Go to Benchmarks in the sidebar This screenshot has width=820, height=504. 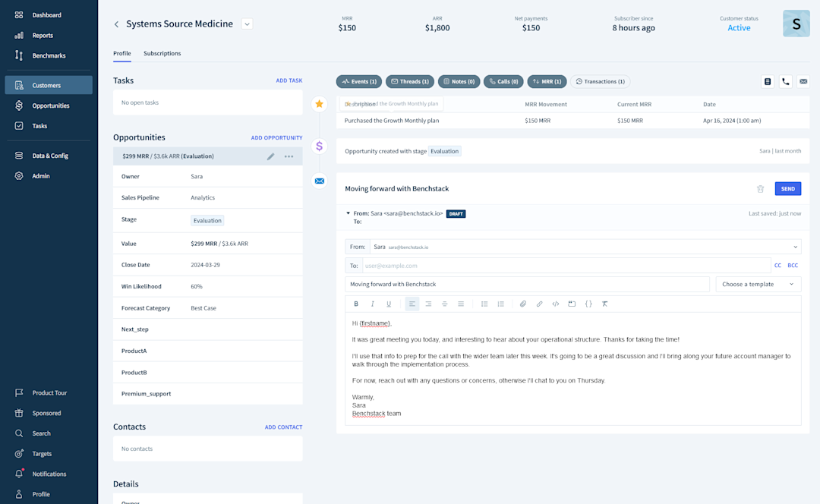point(49,55)
